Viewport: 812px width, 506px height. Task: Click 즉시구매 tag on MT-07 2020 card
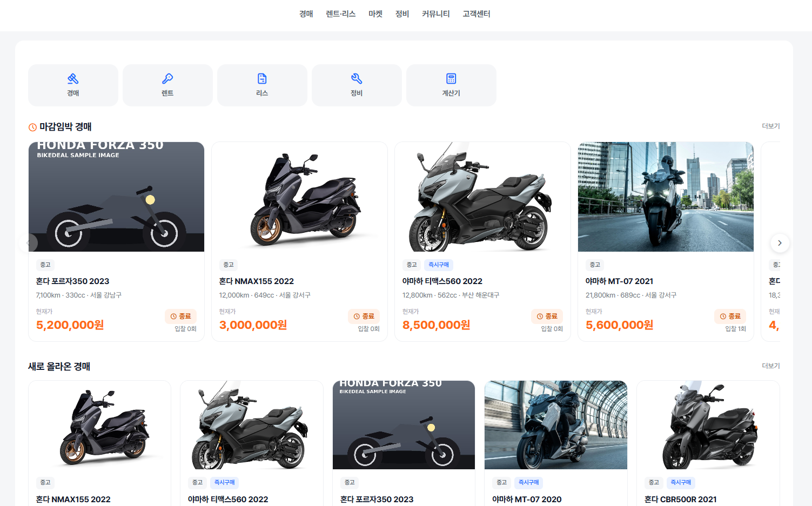coord(529,482)
